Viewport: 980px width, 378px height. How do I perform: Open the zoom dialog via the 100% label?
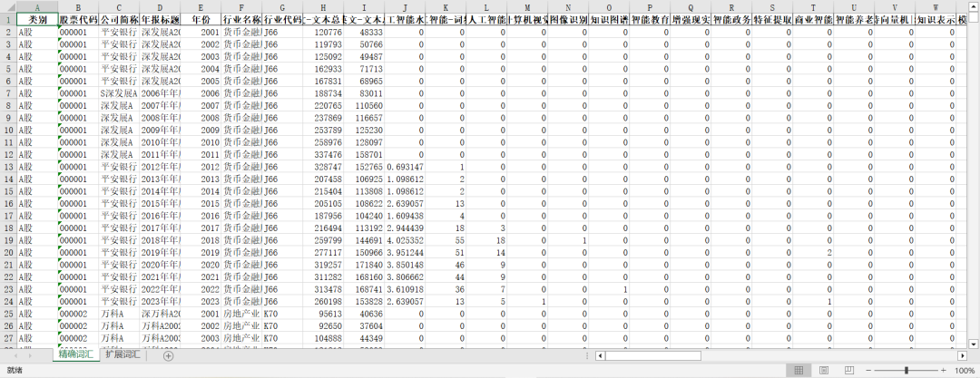pyautogui.click(x=965, y=371)
